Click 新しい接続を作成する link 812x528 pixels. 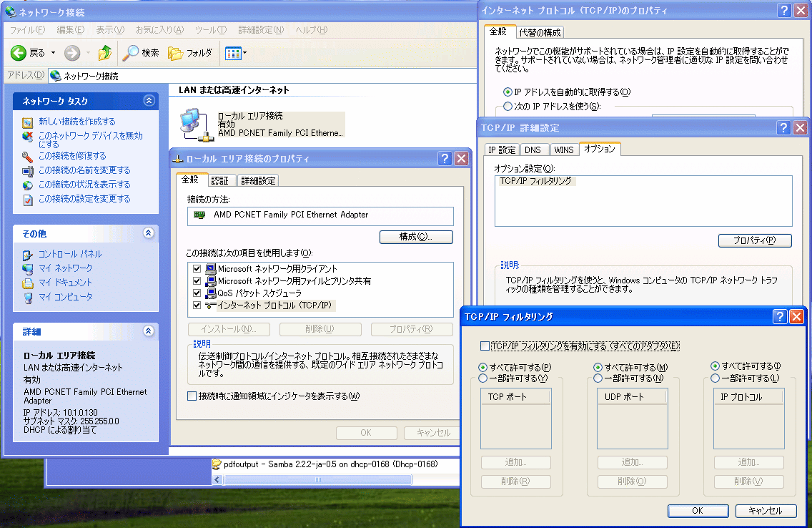tap(76, 122)
